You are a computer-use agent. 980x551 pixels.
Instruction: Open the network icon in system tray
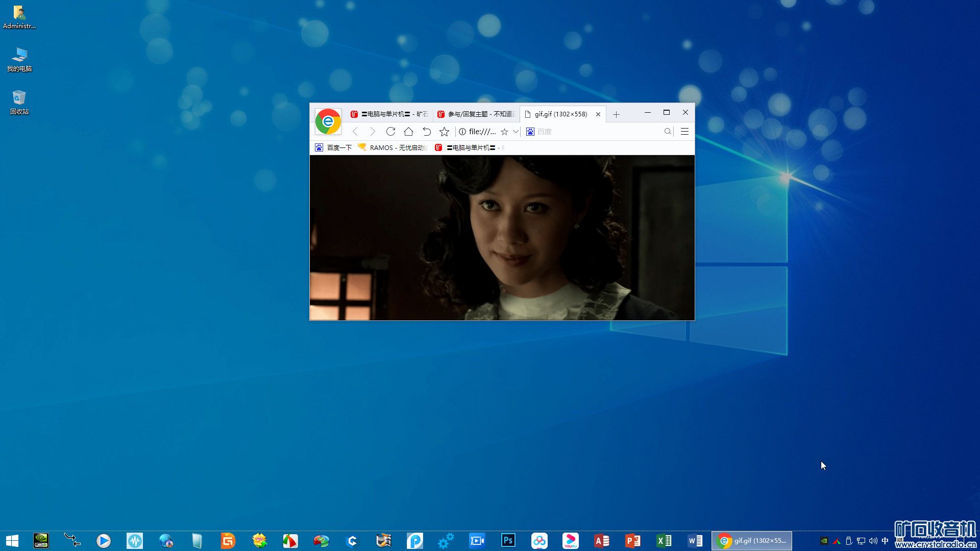(x=861, y=541)
